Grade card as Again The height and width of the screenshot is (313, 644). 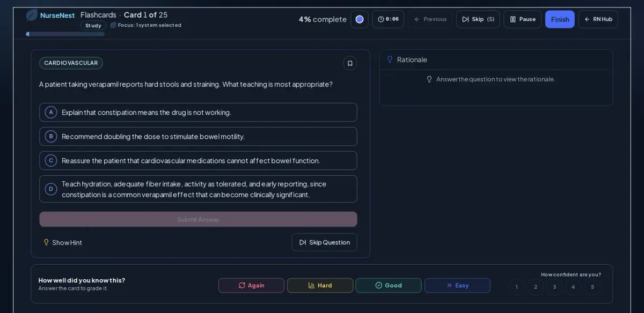click(x=251, y=286)
